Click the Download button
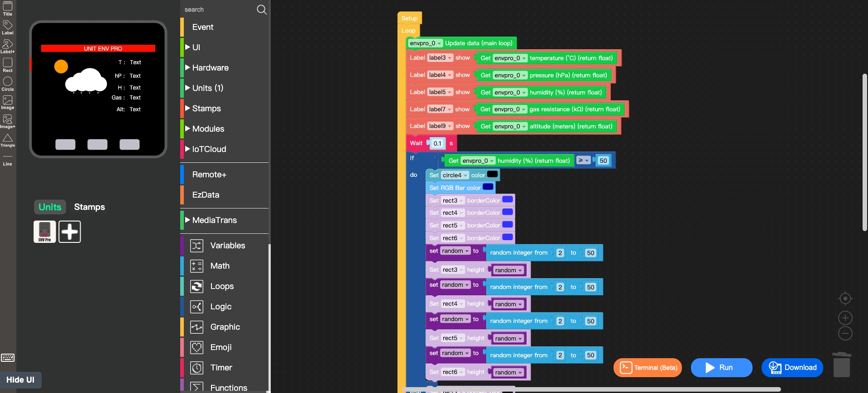868x393 pixels. (x=792, y=368)
